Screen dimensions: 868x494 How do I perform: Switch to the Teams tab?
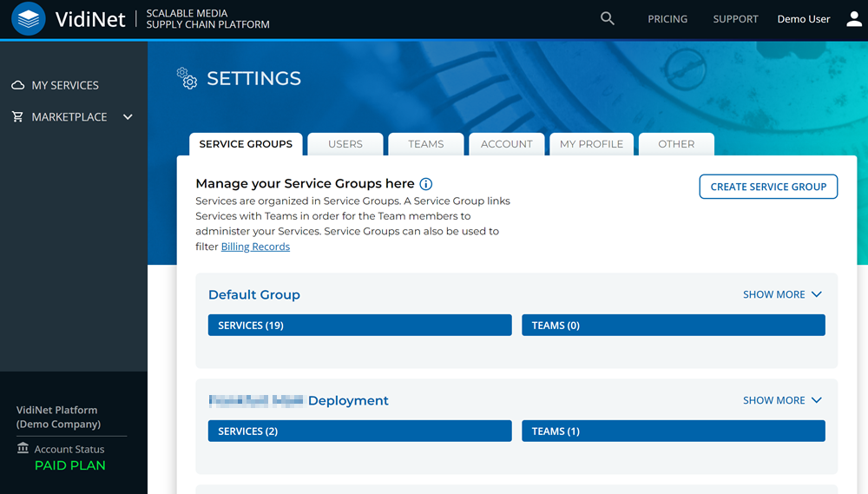[x=425, y=144]
